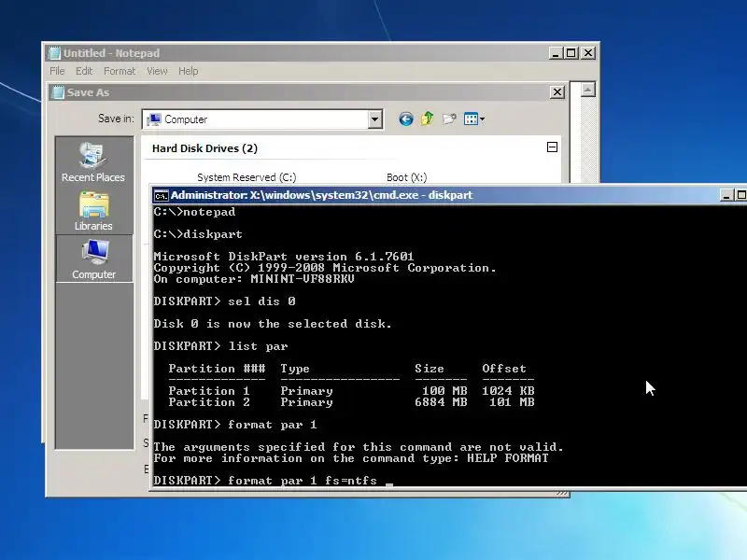Click the 'Partition 1' row in diskpart
Viewport: 747px width, 560px height.
coord(351,391)
